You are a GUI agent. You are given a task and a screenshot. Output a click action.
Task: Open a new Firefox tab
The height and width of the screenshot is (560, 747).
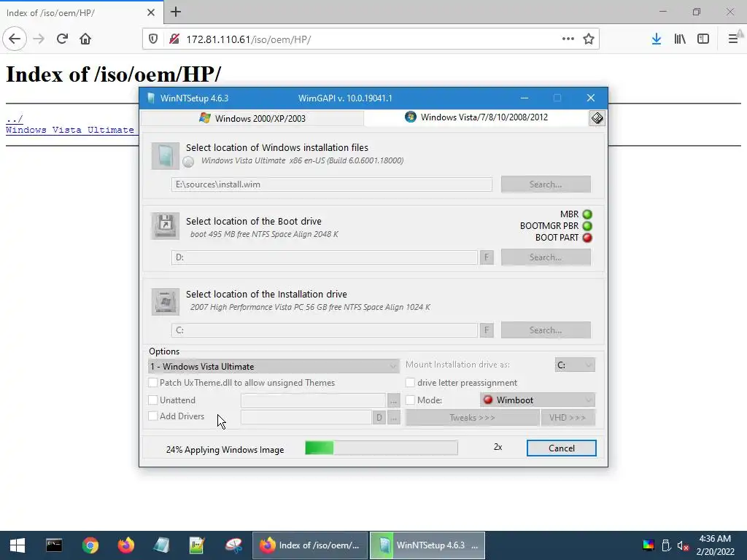(x=175, y=12)
